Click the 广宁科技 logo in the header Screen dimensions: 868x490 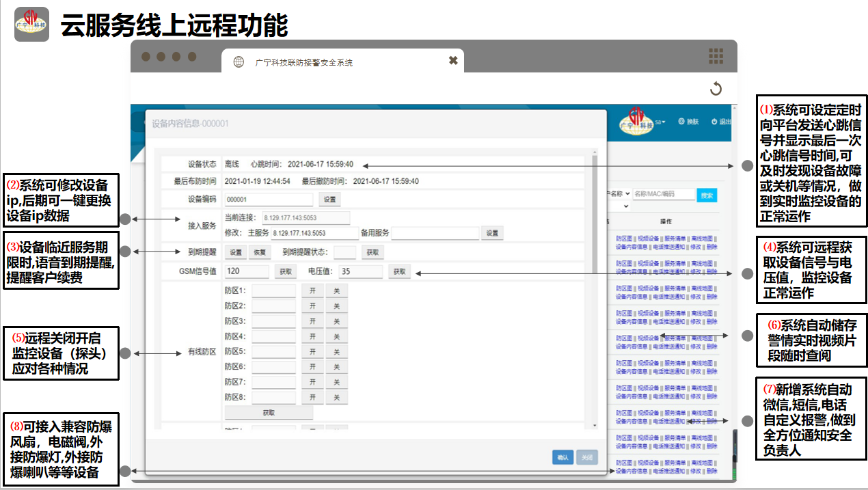(x=636, y=122)
